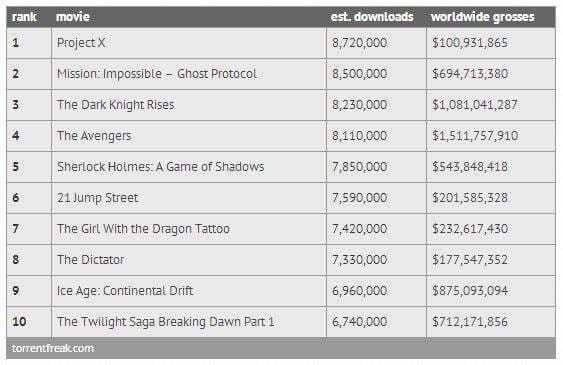Select The Dictator movie title
Image resolution: width=563 pixels, height=365 pixels.
[90, 260]
